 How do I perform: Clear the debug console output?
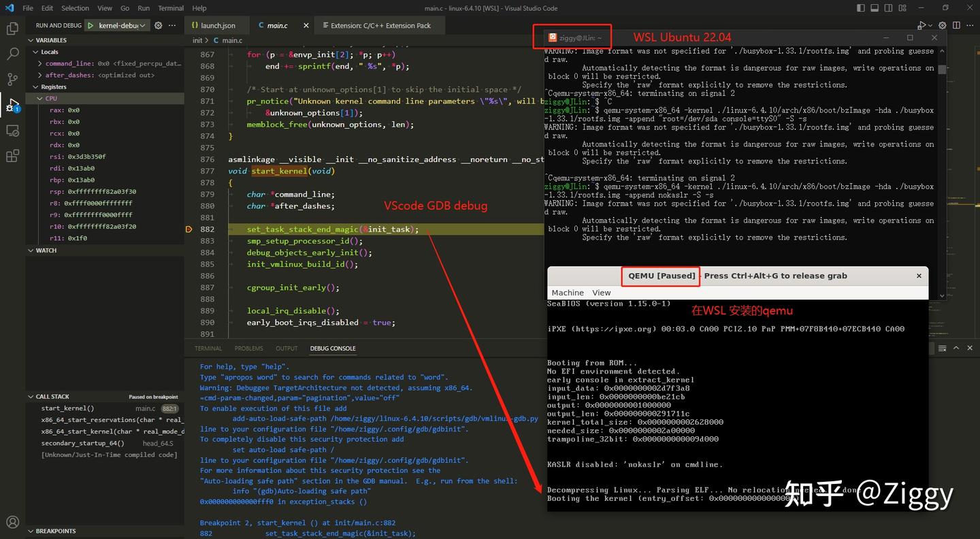[942, 348]
